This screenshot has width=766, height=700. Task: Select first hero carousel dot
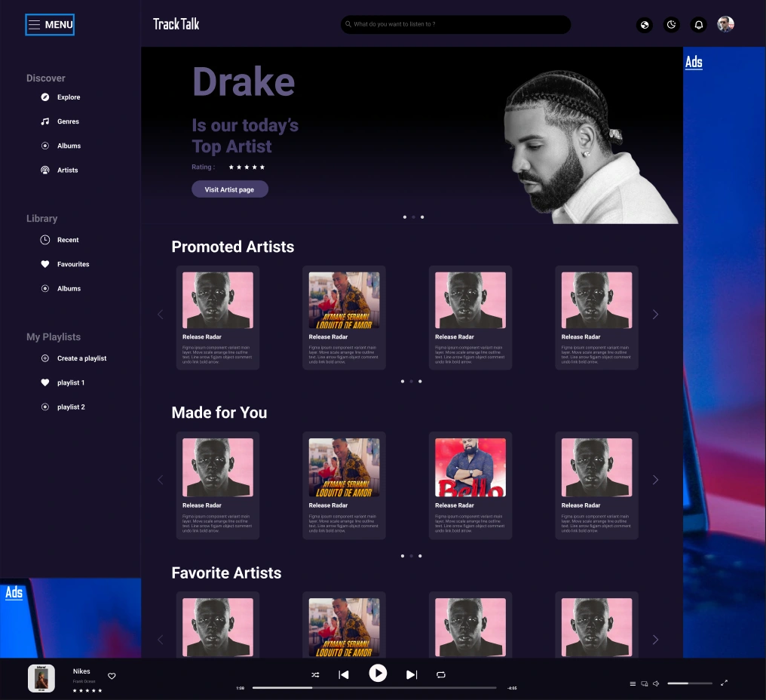[x=405, y=217]
